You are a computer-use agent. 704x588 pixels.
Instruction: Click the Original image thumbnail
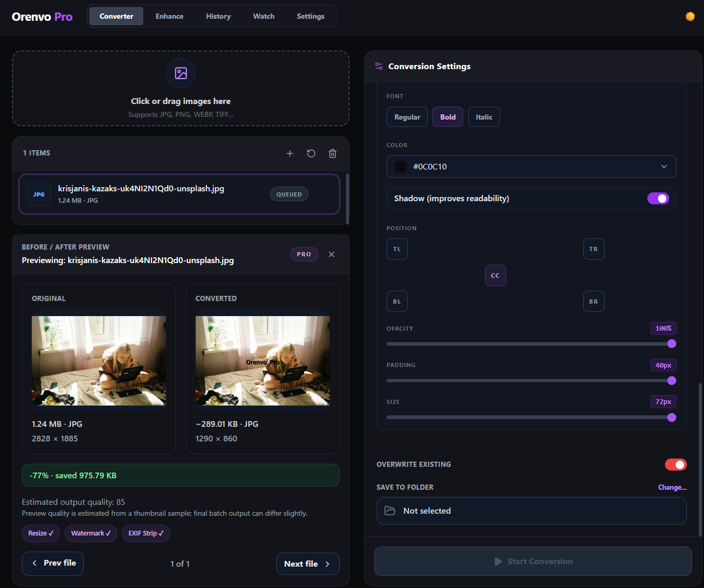99,361
